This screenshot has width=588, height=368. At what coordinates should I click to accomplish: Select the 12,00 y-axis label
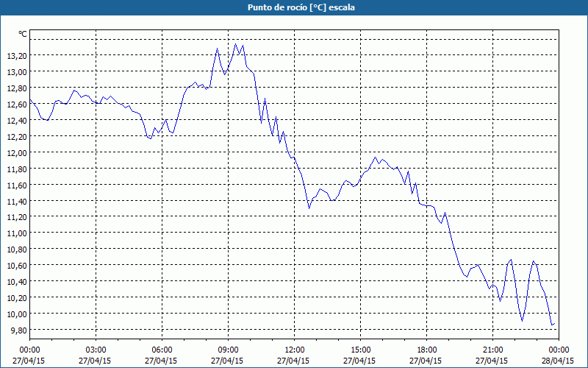click(16, 153)
